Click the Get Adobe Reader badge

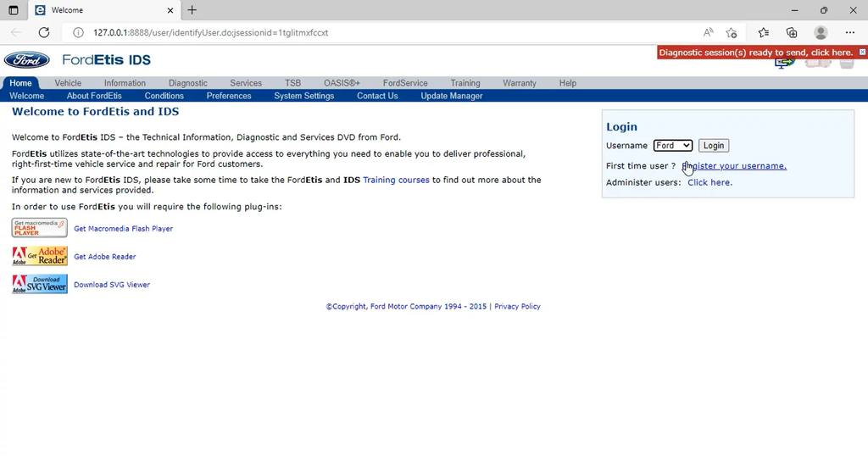point(40,256)
